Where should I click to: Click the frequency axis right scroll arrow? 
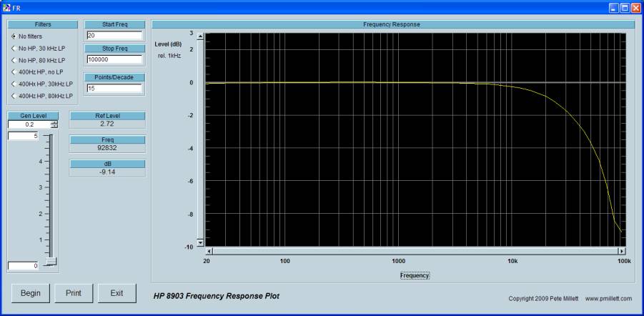click(621, 251)
